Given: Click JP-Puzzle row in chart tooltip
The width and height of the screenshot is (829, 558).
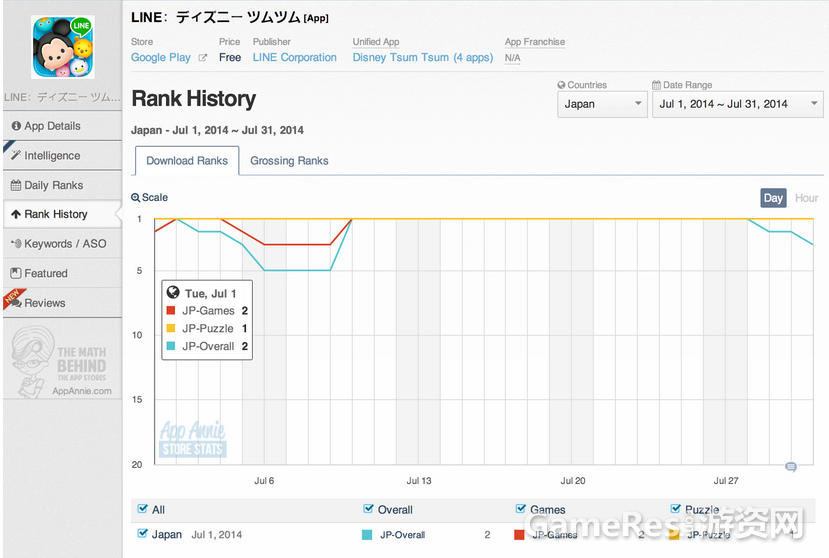Looking at the screenshot, I should (x=207, y=328).
